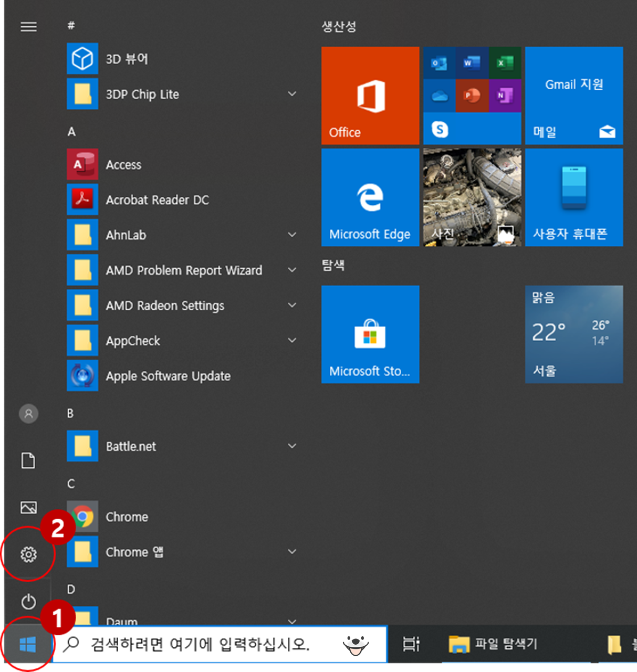This screenshot has height=672, width=637.
Task: Click the OneNote icon in Office tile group
Action: [x=505, y=96]
